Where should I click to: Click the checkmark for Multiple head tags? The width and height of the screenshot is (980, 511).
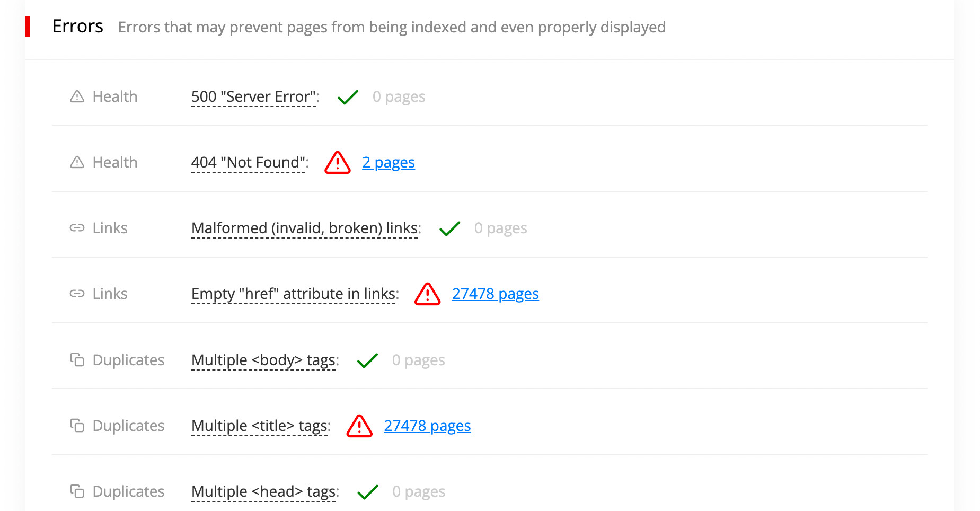coord(367,492)
